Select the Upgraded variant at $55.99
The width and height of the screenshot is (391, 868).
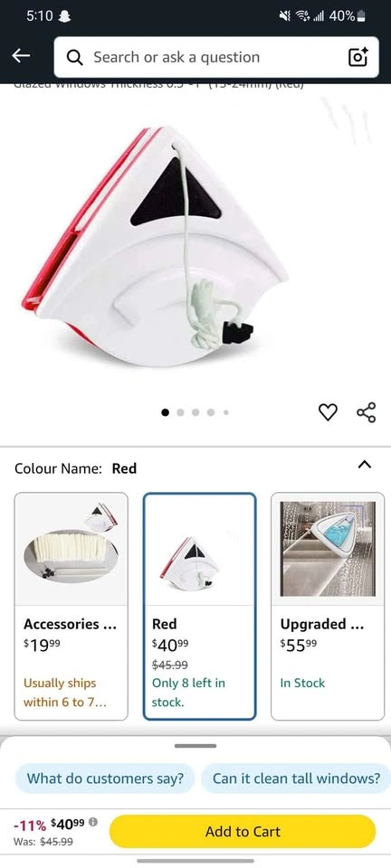(328, 606)
